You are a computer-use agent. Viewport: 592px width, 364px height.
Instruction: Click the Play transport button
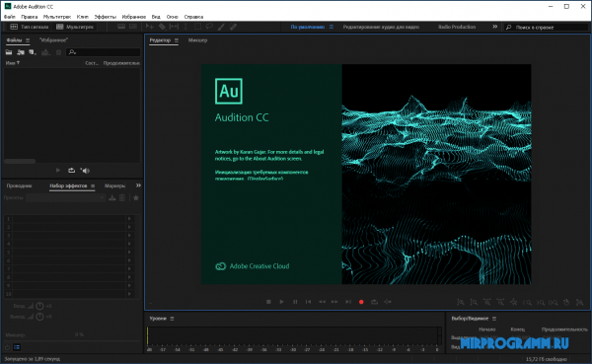(x=281, y=302)
